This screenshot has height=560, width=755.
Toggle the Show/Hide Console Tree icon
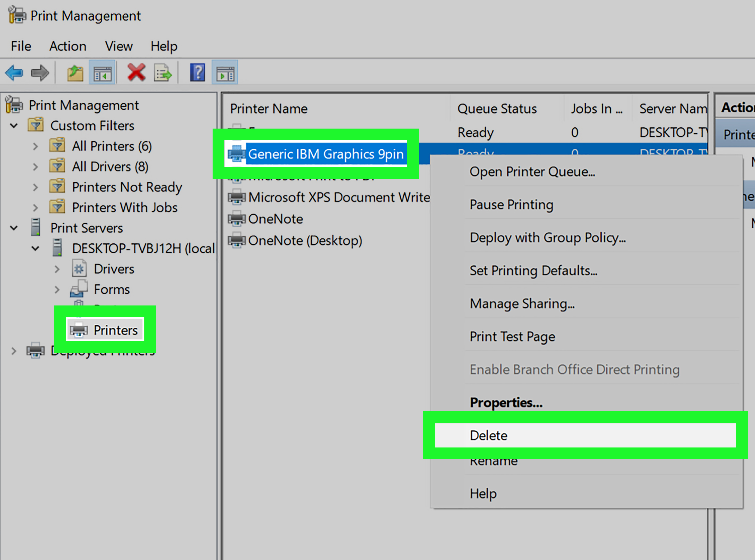coord(102,73)
